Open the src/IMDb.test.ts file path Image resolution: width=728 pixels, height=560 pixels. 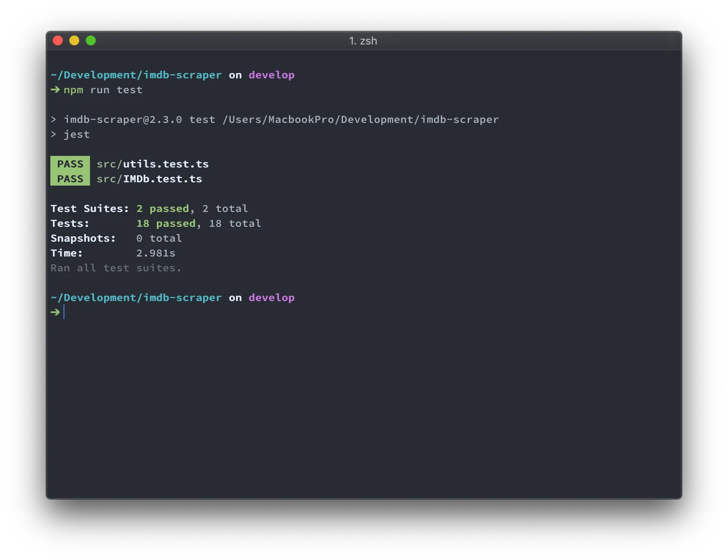pos(149,179)
